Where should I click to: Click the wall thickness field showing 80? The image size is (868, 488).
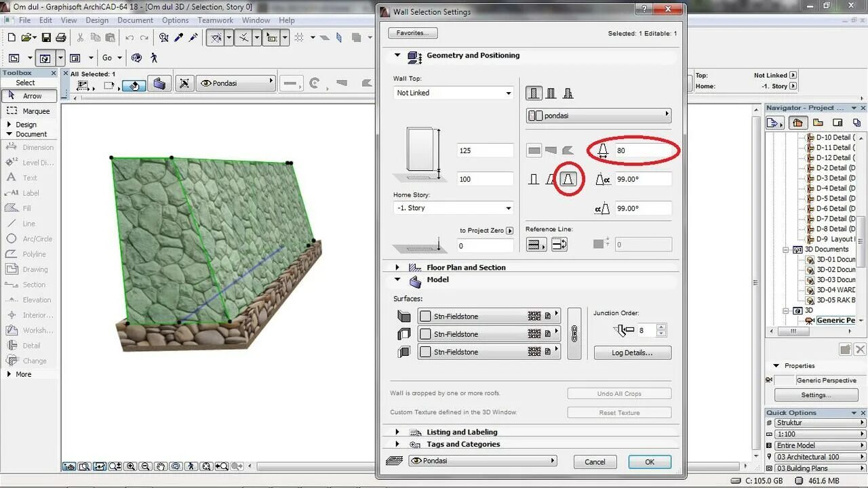[643, 150]
